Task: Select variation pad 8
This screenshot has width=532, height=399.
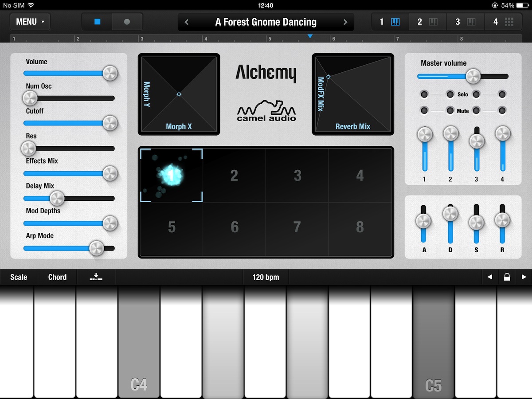Action: click(x=360, y=229)
